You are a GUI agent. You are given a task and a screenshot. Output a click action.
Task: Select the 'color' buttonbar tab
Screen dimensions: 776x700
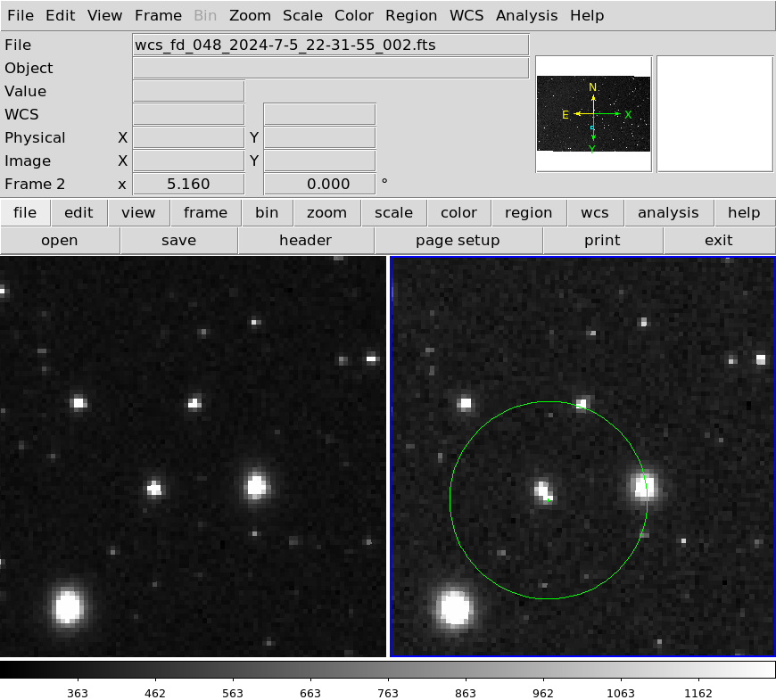tap(458, 213)
